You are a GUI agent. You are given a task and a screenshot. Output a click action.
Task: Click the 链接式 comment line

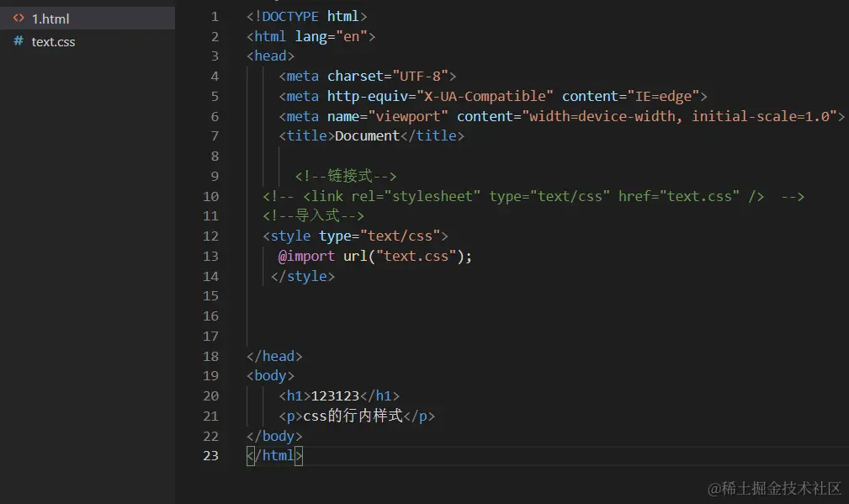[x=346, y=176]
